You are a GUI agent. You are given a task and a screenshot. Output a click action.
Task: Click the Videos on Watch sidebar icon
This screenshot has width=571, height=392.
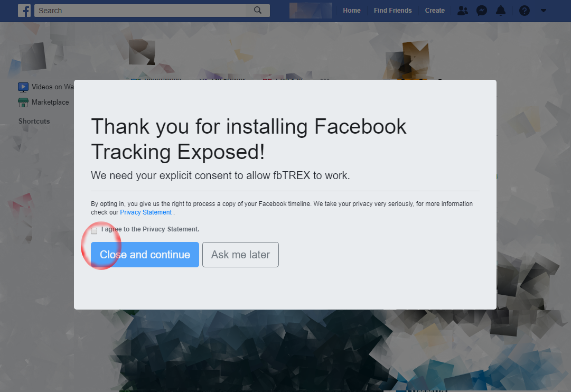tap(23, 87)
